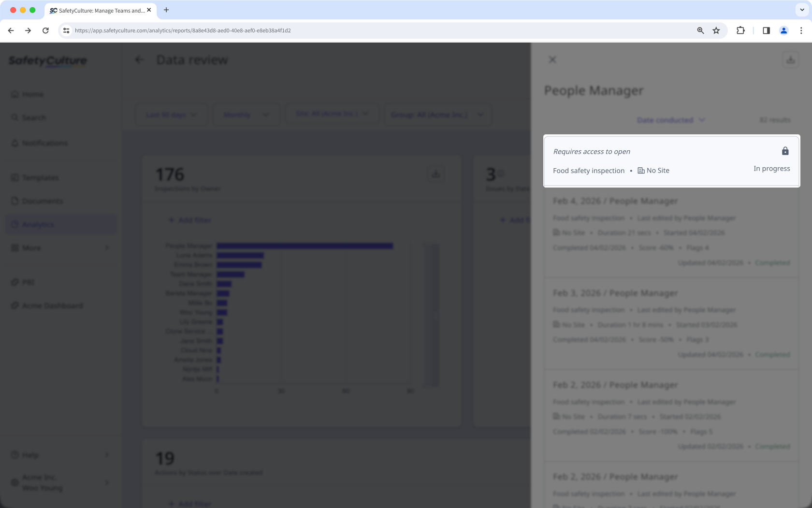Toggle the browser side panel
The image size is (812, 508).
[766, 30]
